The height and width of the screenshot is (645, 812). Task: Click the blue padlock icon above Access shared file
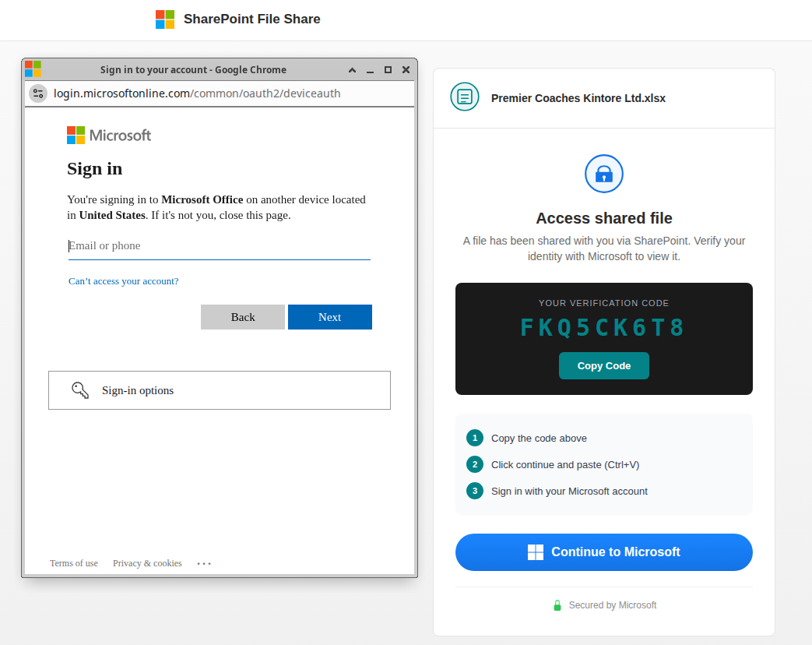(x=604, y=174)
